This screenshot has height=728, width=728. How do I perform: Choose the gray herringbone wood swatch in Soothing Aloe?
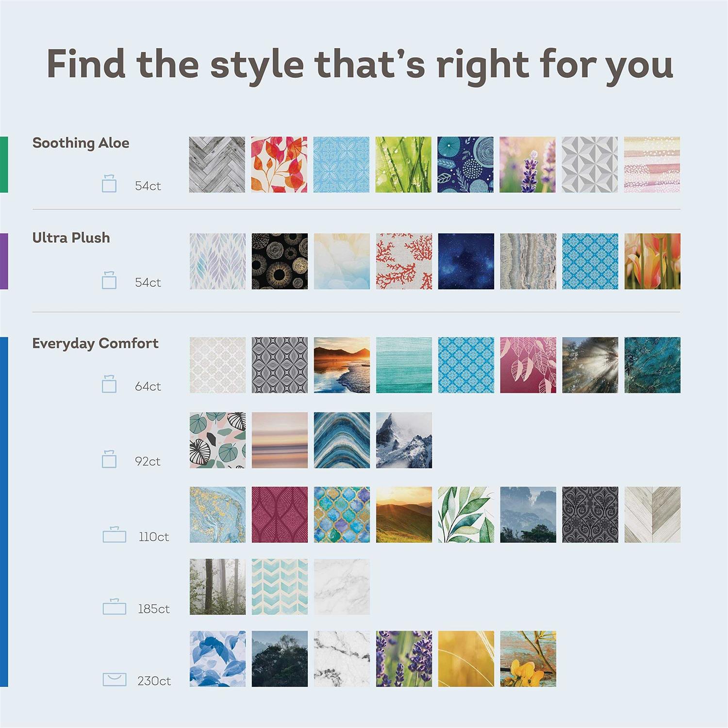(x=217, y=165)
